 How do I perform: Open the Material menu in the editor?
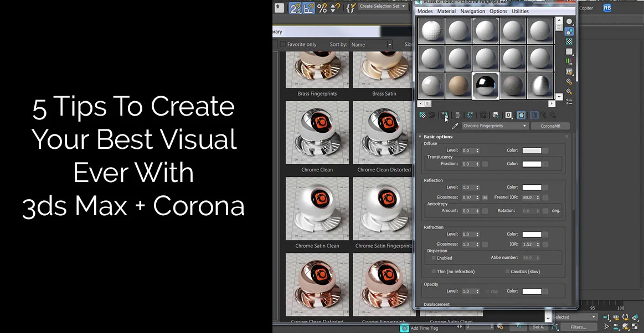(x=446, y=11)
